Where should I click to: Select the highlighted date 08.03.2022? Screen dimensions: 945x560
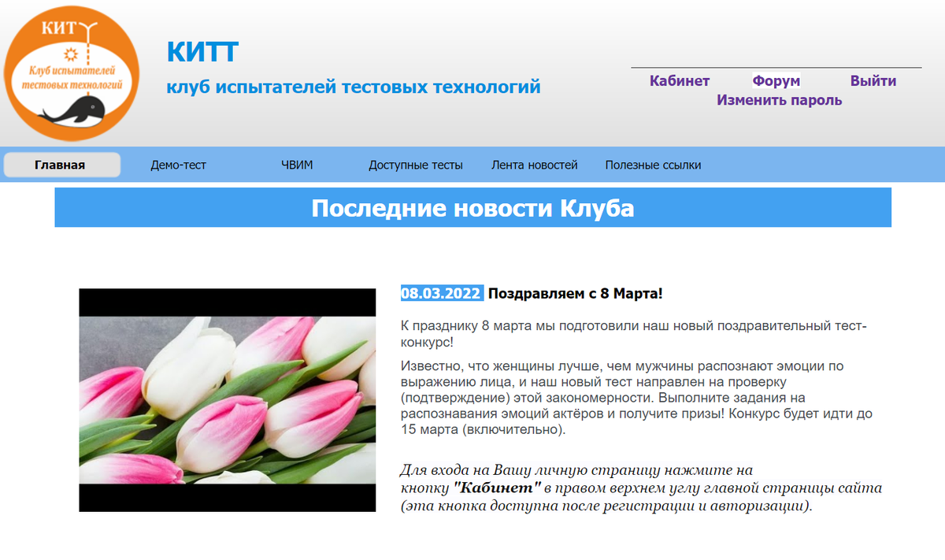pyautogui.click(x=441, y=294)
